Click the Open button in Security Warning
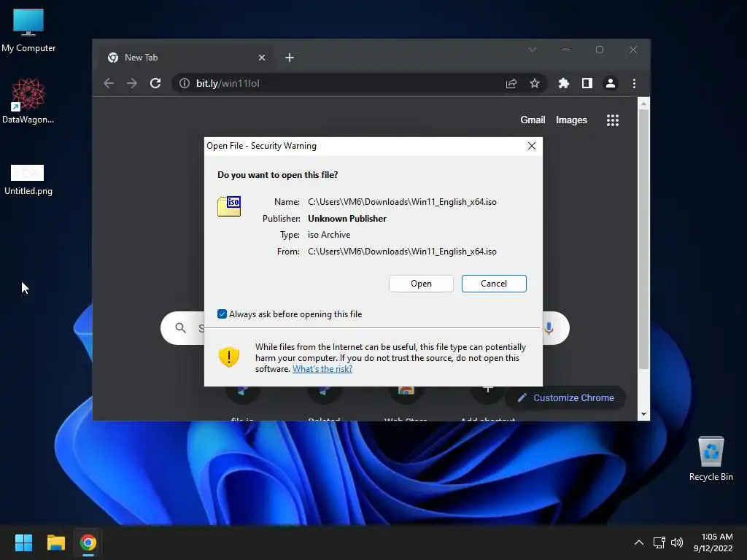 [421, 284]
